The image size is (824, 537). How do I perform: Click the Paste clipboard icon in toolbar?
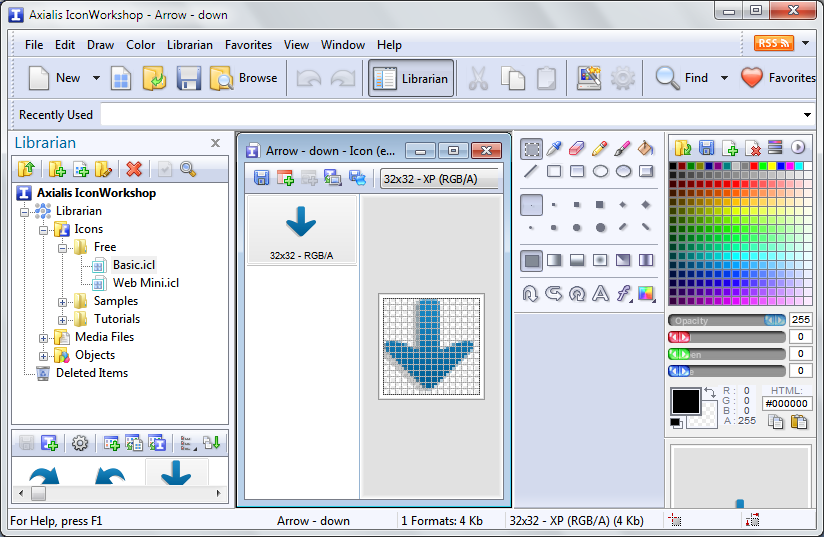(x=547, y=78)
